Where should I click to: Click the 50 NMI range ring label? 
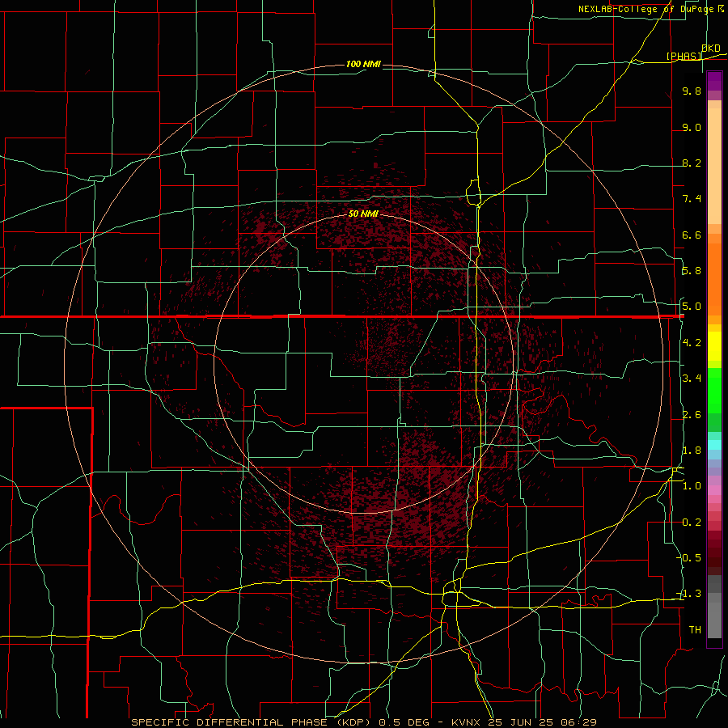pos(363,214)
